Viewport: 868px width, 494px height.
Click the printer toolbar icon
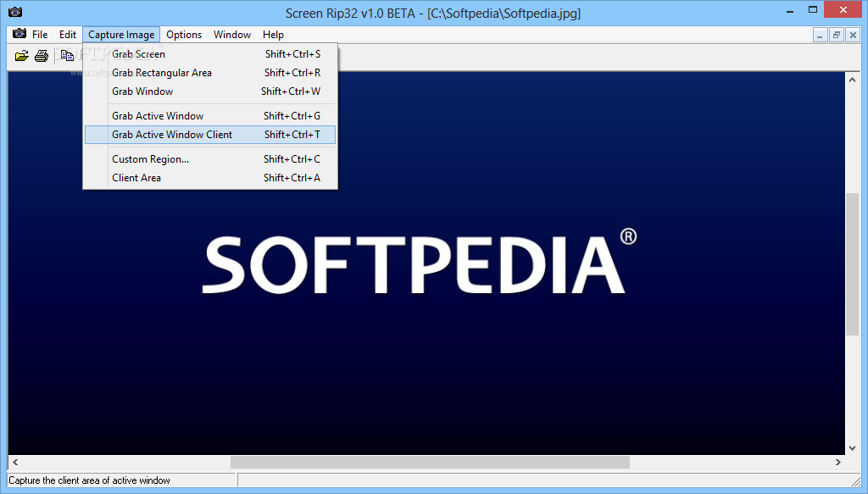click(42, 55)
